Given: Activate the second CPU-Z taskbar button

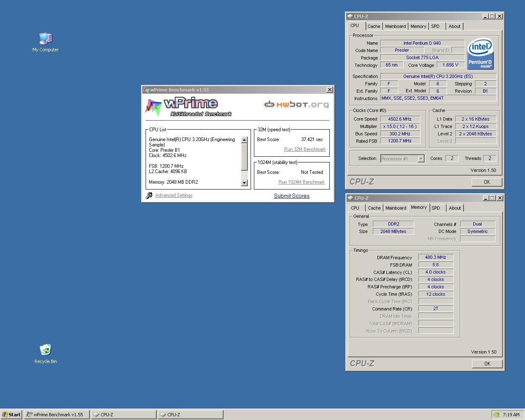Looking at the screenshot, I should (190, 415).
